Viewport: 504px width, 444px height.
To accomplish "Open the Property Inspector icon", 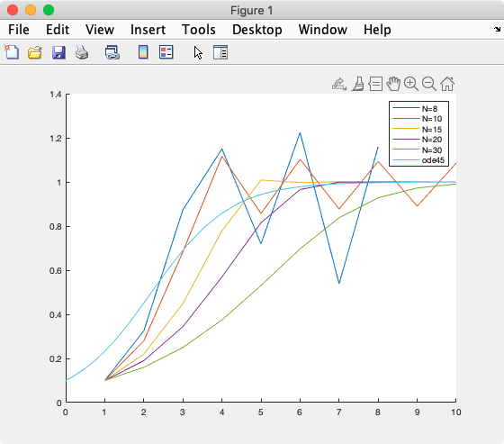I will click(x=220, y=52).
